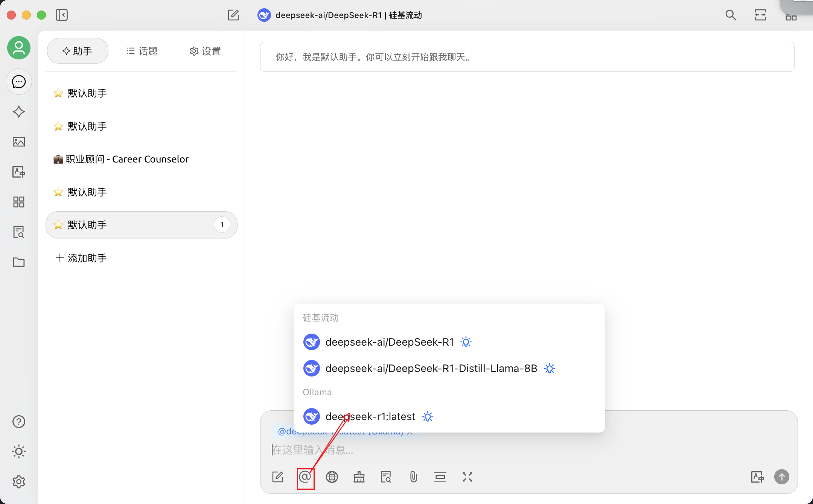Click the 添加助手 button
The width and height of the screenshot is (813, 504).
click(81, 258)
